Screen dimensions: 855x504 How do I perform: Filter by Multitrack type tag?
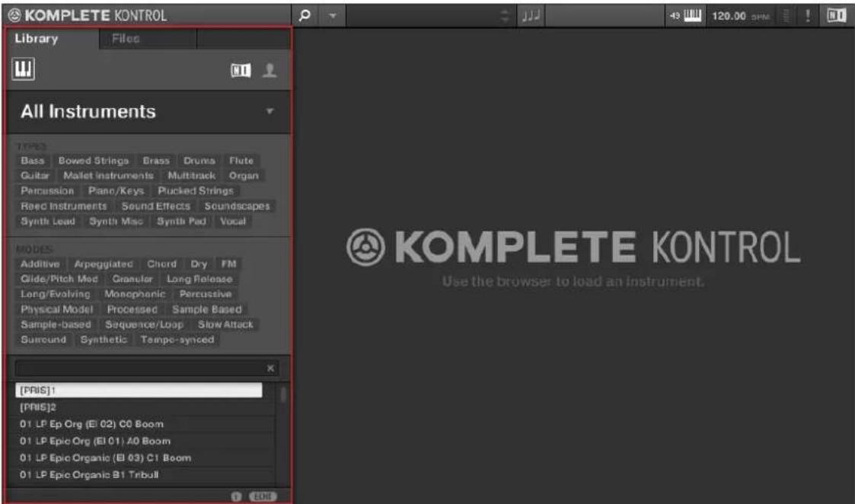[191, 176]
